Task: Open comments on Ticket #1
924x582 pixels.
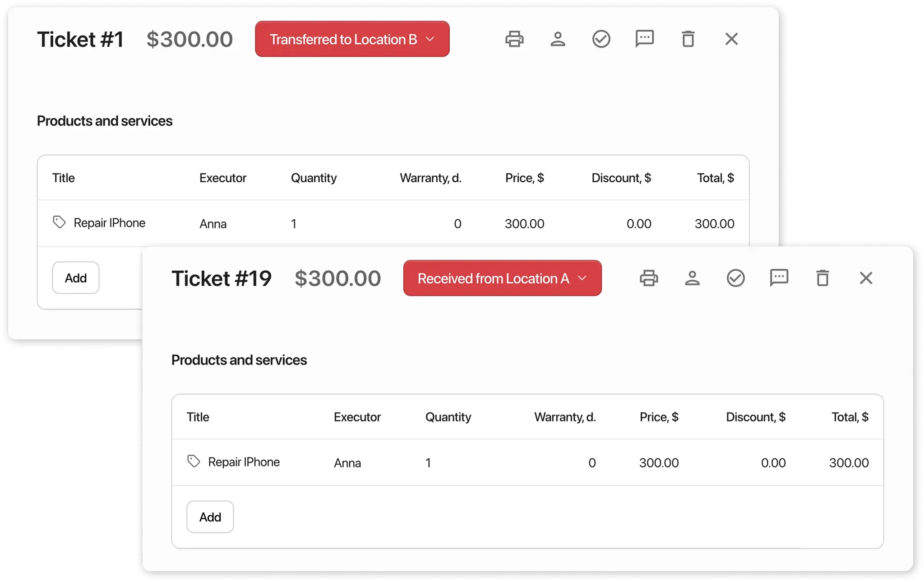Action: click(644, 39)
